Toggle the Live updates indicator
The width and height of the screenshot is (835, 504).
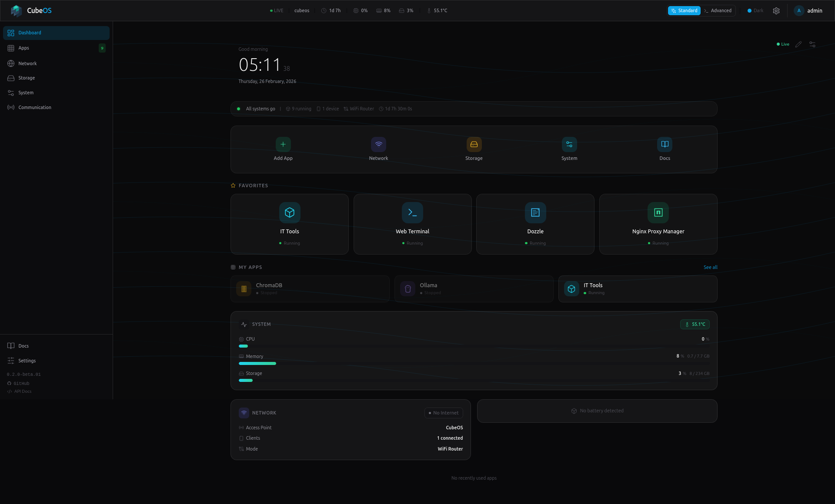point(783,44)
